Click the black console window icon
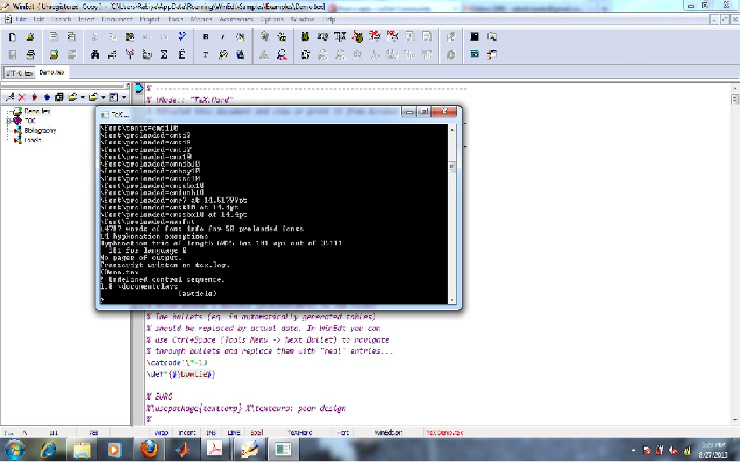The image size is (740, 462). (x=474, y=37)
